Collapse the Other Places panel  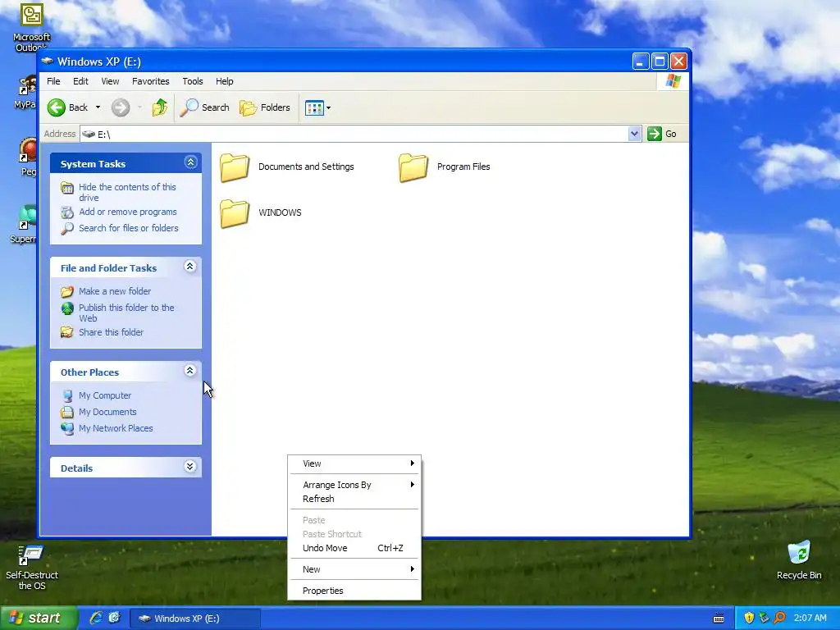189,371
